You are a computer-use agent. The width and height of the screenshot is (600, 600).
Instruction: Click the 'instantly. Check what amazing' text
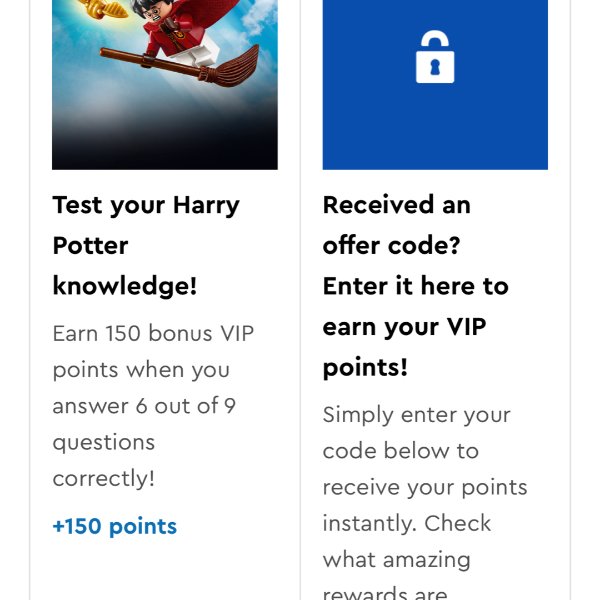click(407, 541)
